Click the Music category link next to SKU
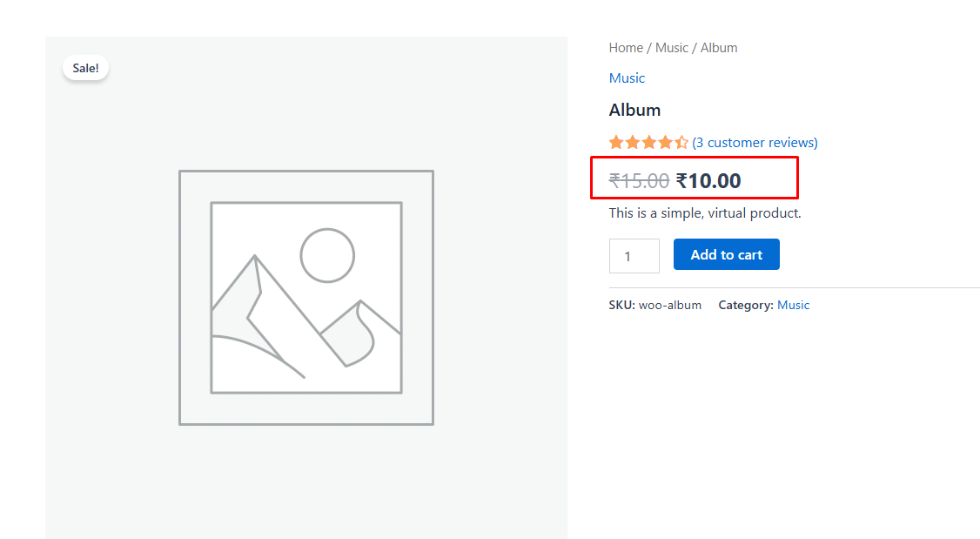The width and height of the screenshot is (980, 539). point(793,305)
